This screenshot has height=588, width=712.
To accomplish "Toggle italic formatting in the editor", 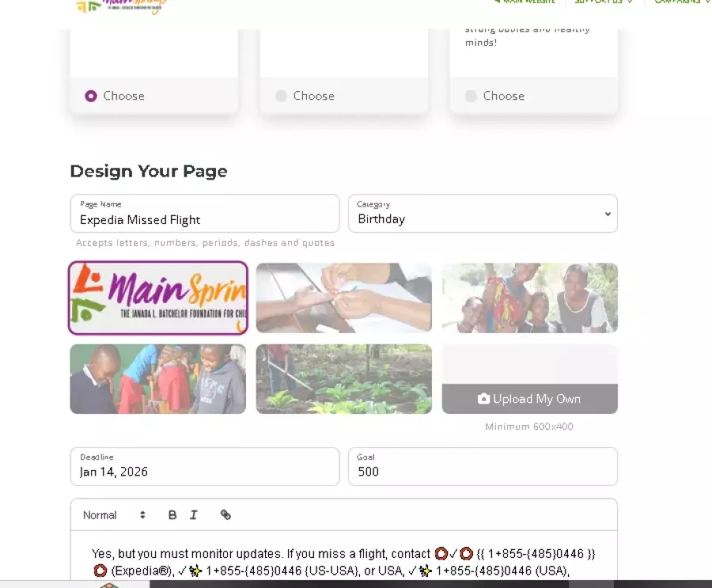I will click(x=194, y=515).
